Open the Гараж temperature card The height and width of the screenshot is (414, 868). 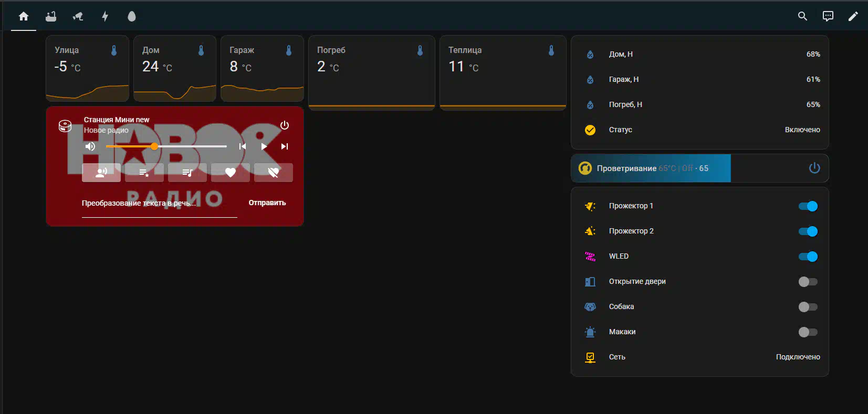pos(262,68)
